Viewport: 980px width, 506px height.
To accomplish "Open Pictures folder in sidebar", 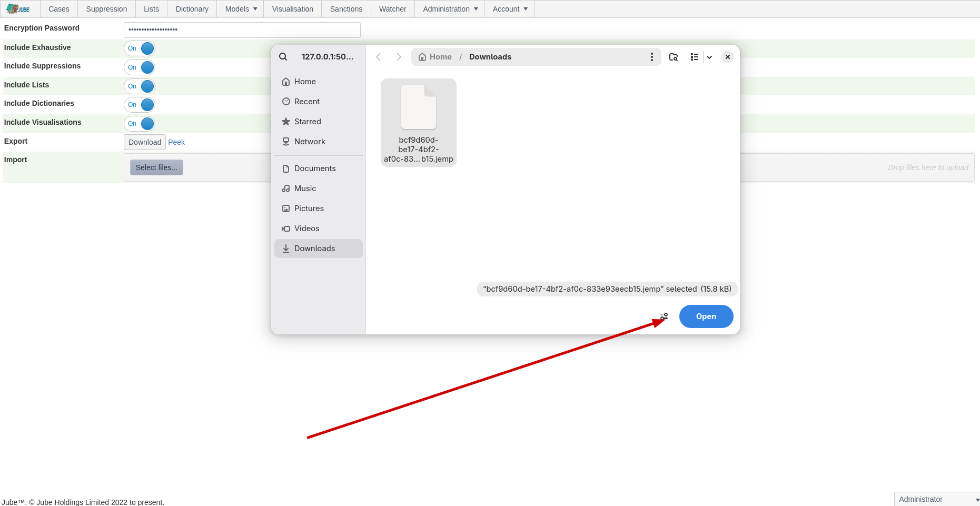I will pos(319,209).
